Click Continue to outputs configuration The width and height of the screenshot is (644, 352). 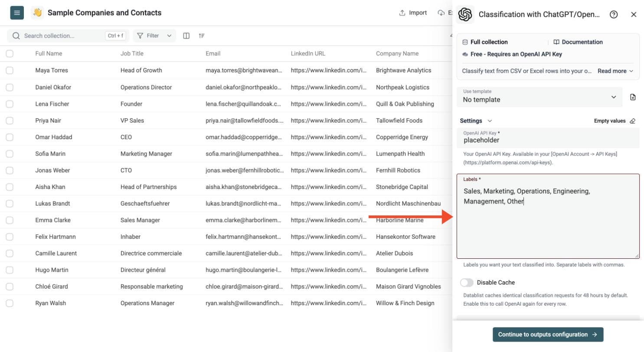tap(548, 335)
